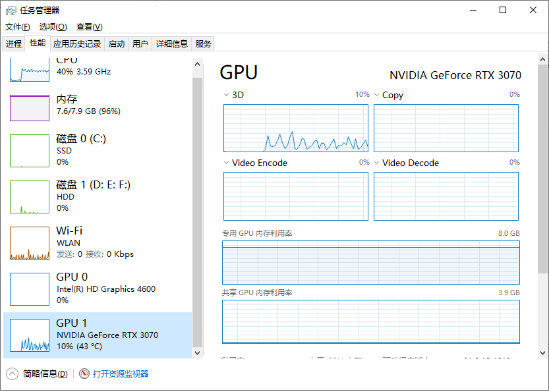
Task: Open the 选项(O) menu
Action: click(53, 26)
